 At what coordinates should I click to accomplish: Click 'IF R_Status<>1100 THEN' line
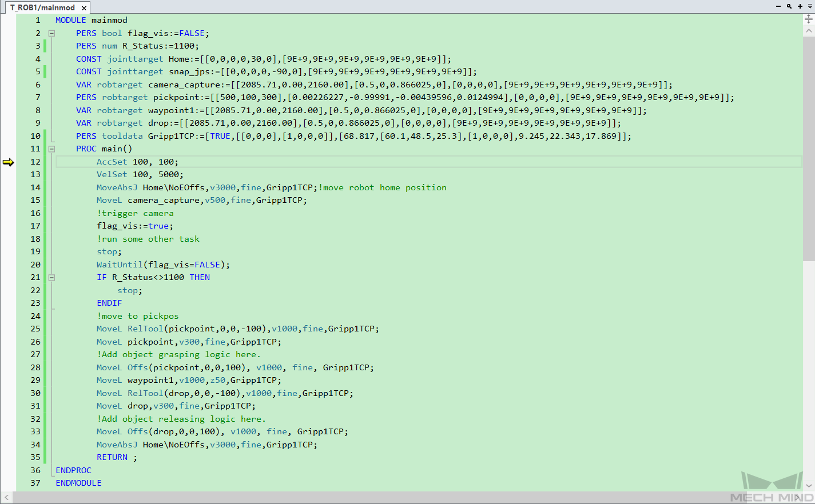pos(153,277)
